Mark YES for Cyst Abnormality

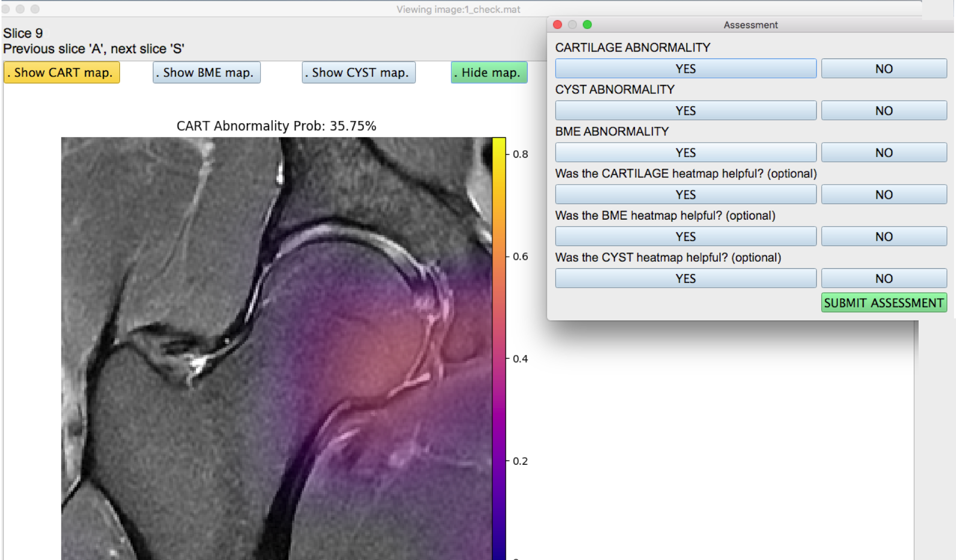point(685,111)
